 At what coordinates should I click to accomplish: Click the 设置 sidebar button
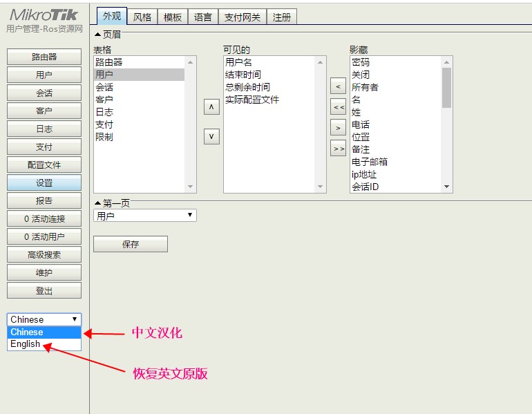(44, 182)
